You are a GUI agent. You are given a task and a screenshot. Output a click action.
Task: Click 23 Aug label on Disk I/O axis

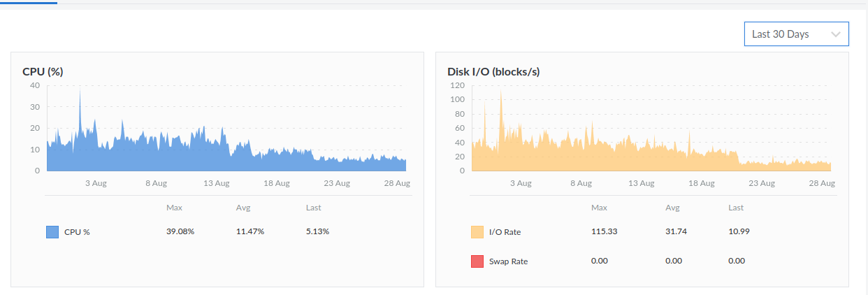761,183
